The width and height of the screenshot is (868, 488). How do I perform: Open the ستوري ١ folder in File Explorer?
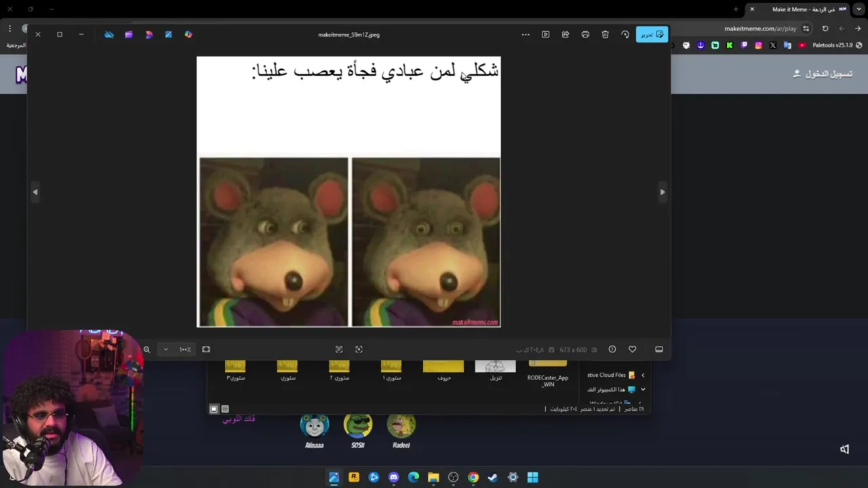391,371
